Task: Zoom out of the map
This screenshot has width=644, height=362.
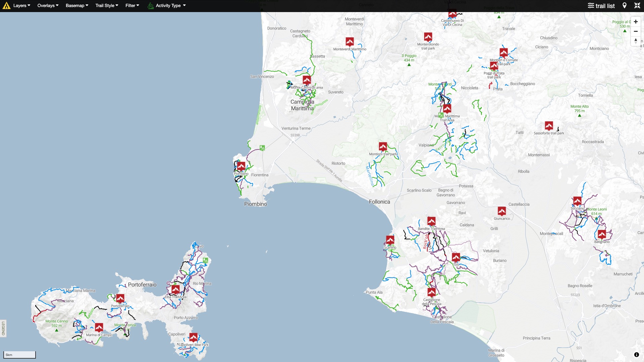Action: pos(635,31)
